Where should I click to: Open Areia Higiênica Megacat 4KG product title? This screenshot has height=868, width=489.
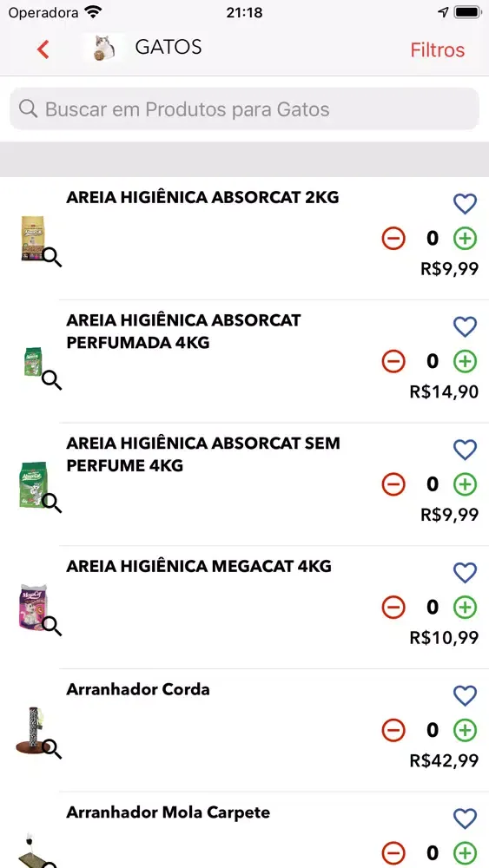tap(199, 566)
